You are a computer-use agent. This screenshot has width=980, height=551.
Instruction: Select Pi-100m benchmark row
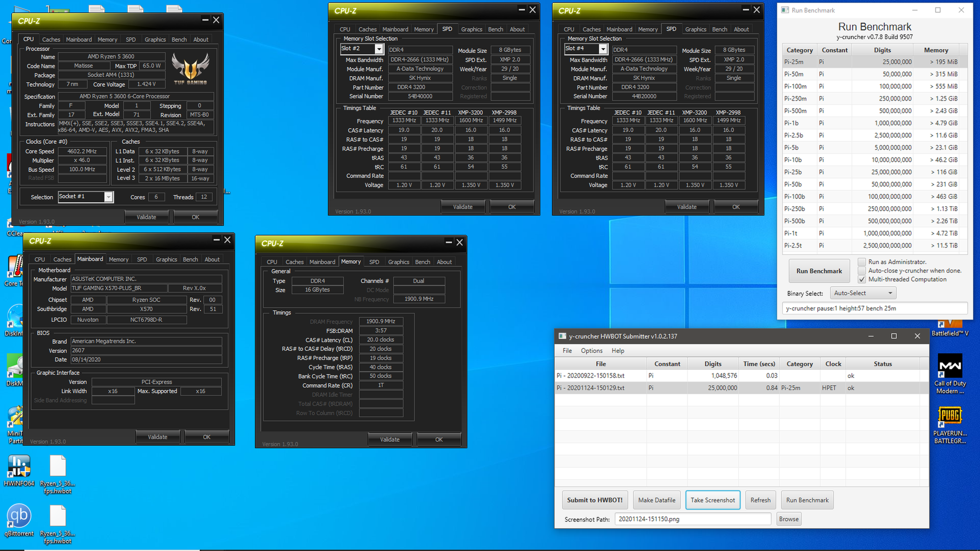(x=875, y=86)
